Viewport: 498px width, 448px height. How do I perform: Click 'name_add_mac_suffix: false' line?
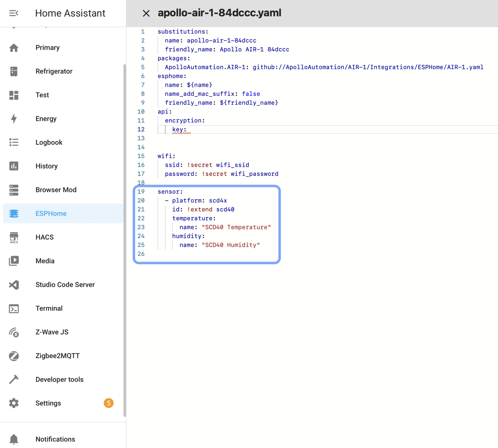pos(212,94)
